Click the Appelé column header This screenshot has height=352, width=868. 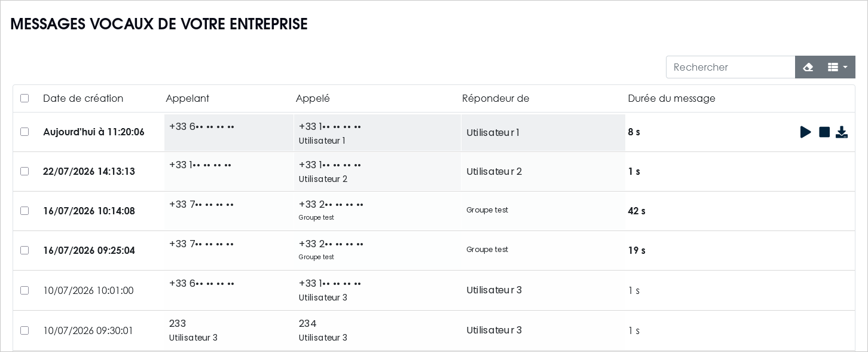(313, 98)
